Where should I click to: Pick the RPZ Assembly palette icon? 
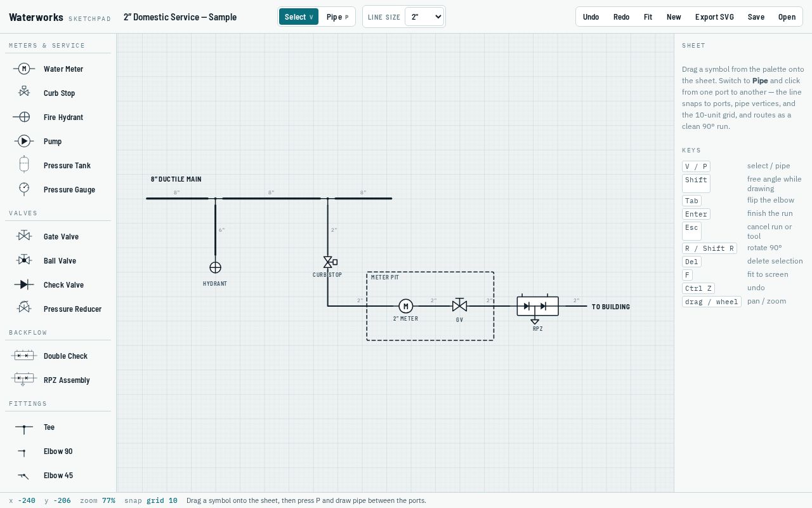pyautogui.click(x=24, y=380)
